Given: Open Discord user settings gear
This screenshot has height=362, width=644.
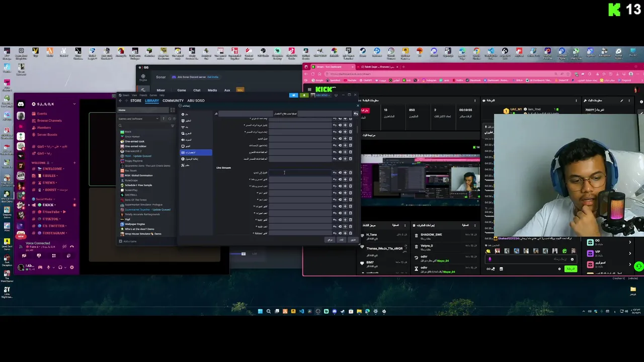Looking at the screenshot, I should (72, 267).
